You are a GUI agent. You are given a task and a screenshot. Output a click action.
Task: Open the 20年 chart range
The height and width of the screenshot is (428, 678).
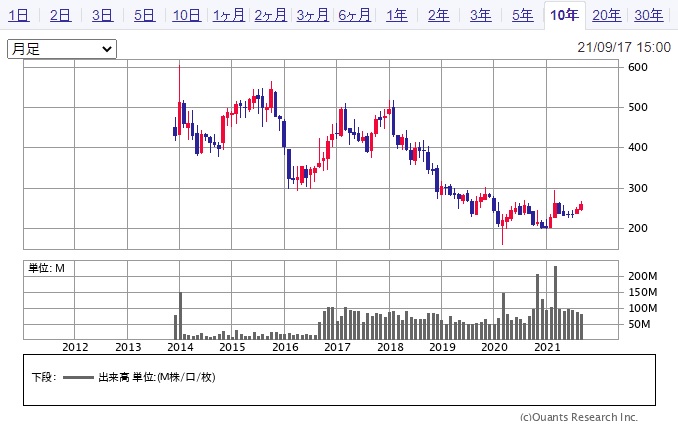(607, 16)
